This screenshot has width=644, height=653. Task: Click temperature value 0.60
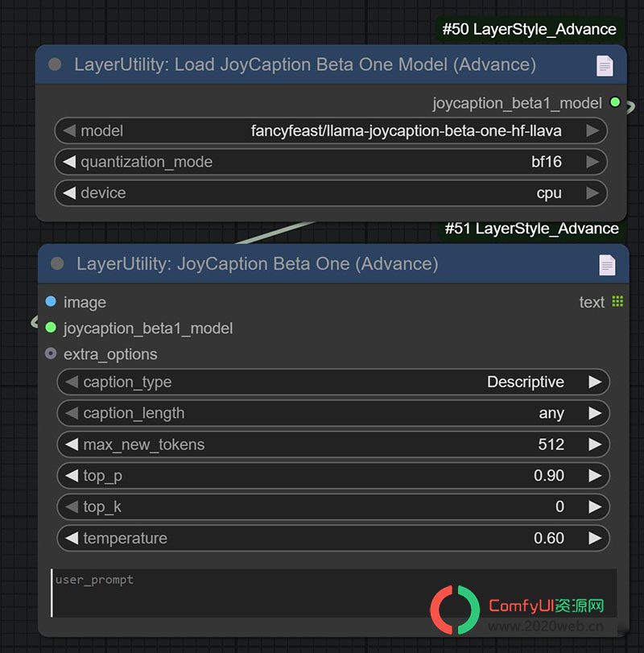tap(549, 538)
